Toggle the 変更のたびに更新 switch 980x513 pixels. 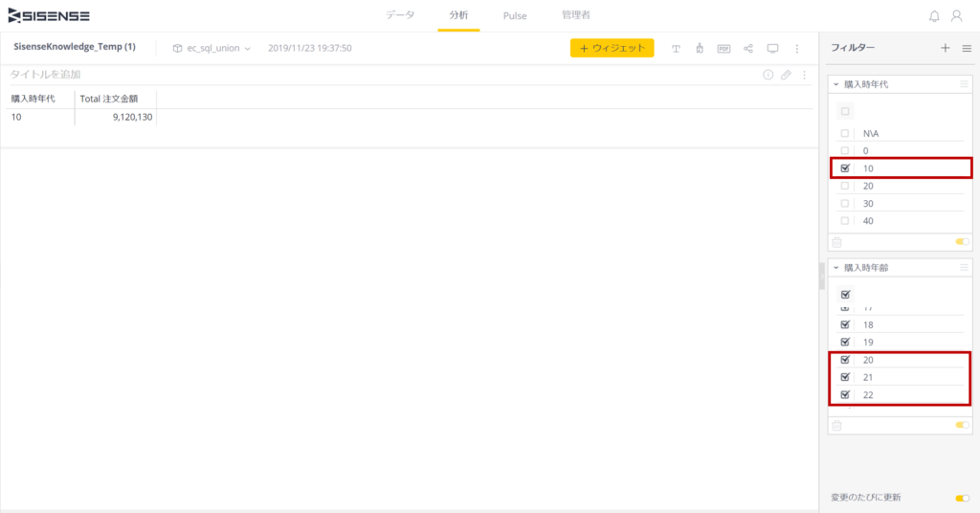tap(962, 498)
